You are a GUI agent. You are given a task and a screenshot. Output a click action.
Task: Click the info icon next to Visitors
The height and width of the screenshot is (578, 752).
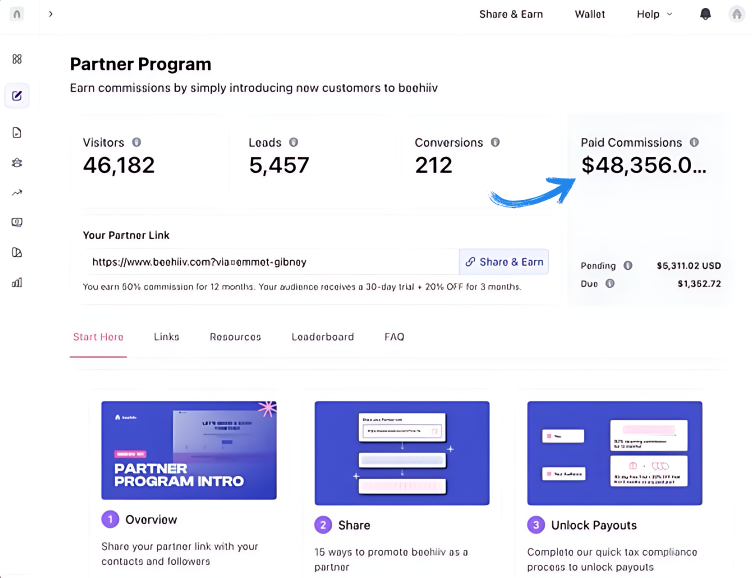pyautogui.click(x=137, y=142)
